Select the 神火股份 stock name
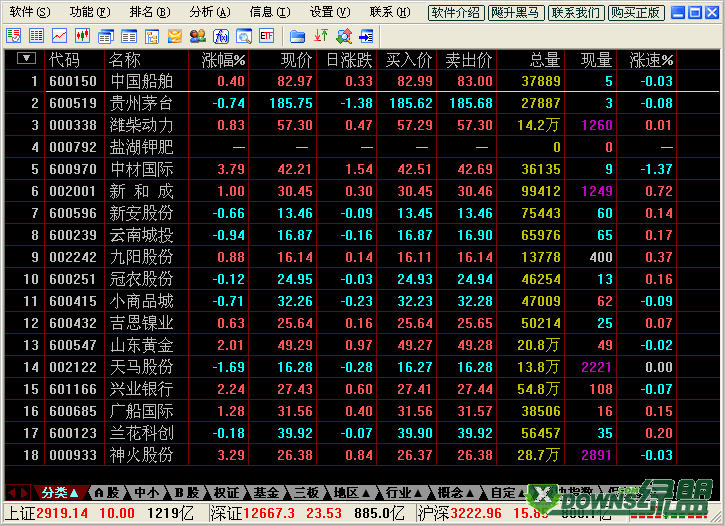 coord(141,455)
